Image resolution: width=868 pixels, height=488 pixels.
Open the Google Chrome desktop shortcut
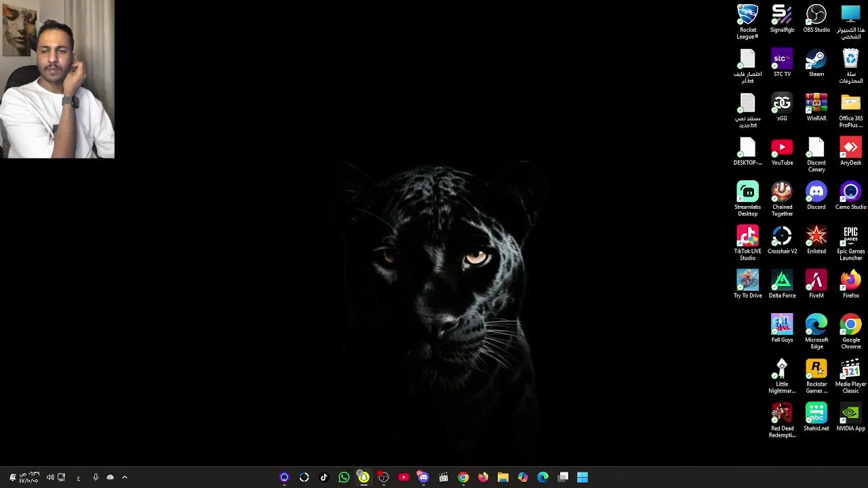click(850, 331)
